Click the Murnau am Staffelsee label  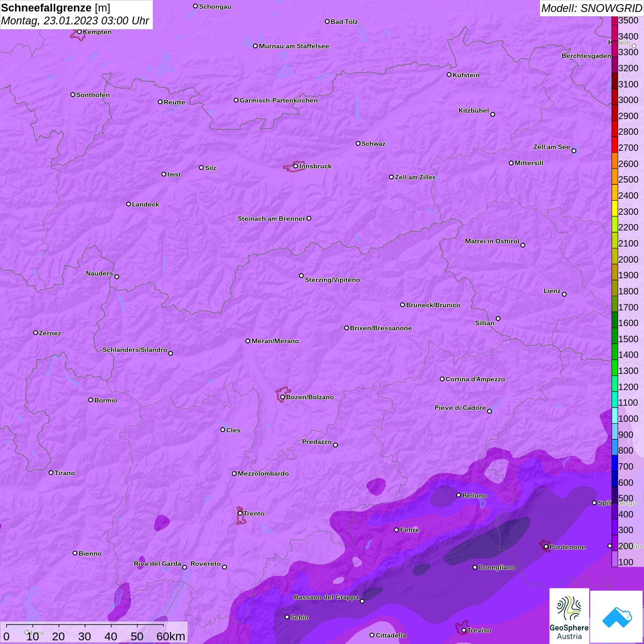(294, 46)
